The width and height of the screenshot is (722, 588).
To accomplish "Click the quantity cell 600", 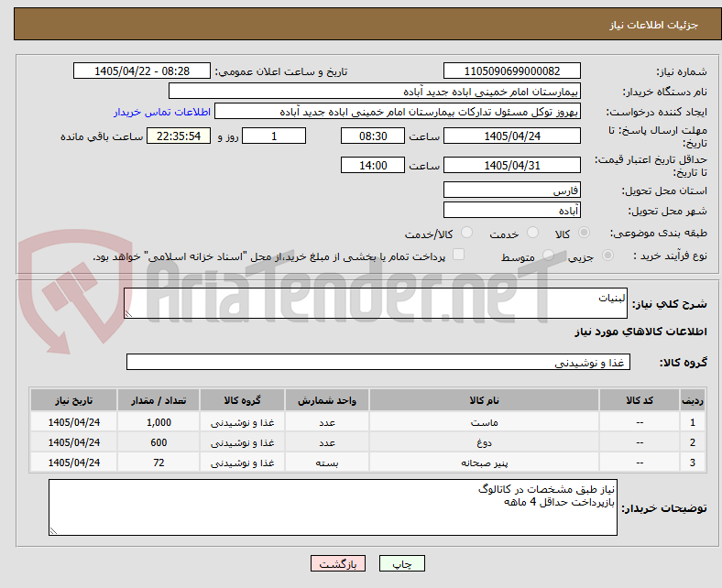I will [159, 442].
